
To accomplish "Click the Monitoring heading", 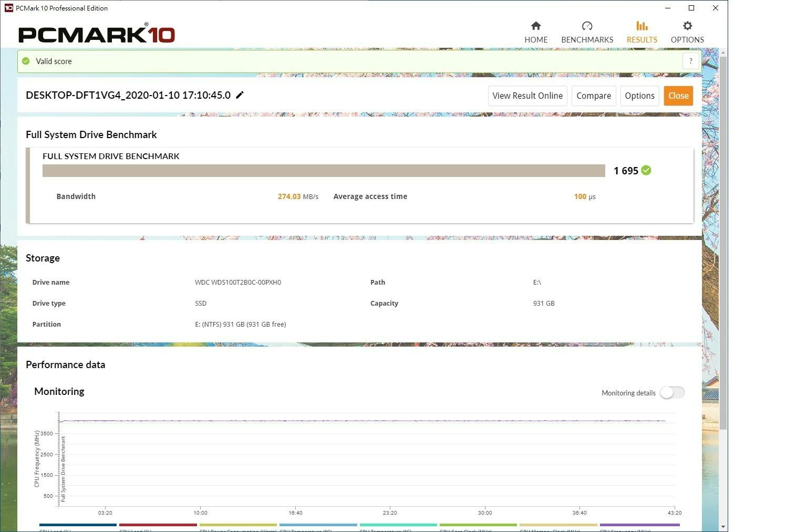I will point(59,391).
